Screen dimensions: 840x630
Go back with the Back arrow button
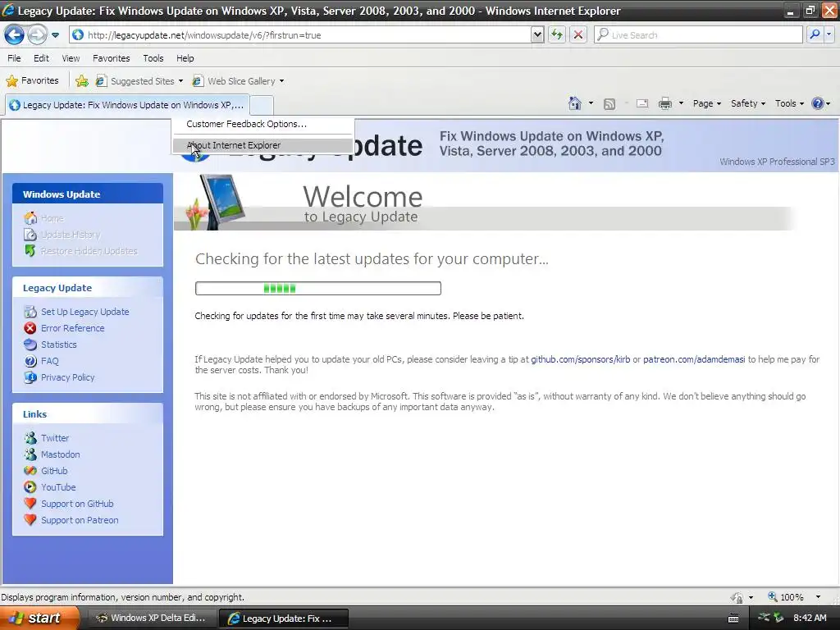click(14, 35)
